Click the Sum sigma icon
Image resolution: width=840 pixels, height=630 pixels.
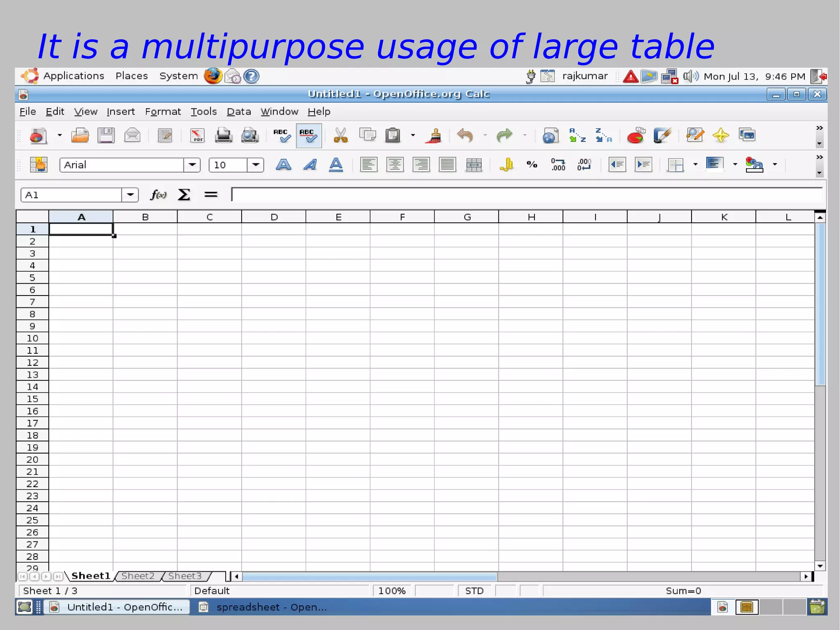[184, 195]
